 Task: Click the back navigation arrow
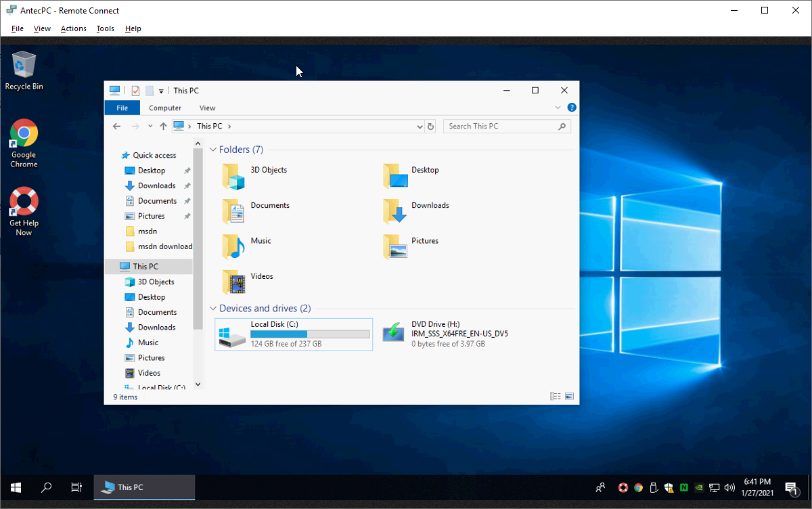pyautogui.click(x=116, y=126)
